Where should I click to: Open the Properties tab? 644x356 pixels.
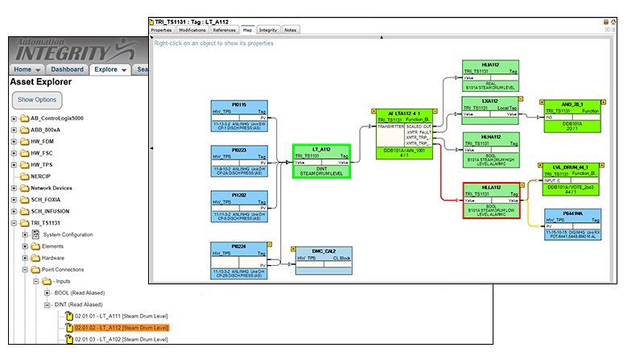161,30
